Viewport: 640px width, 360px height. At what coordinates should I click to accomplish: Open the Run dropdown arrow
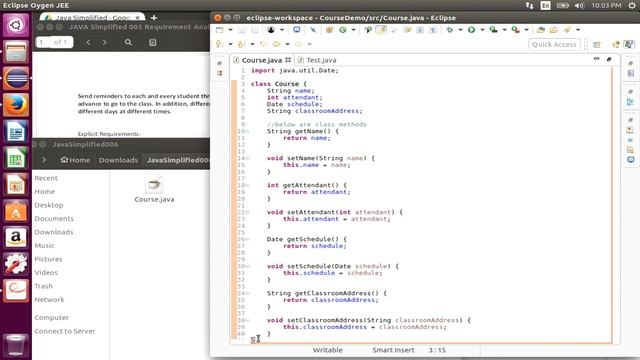point(482,30)
